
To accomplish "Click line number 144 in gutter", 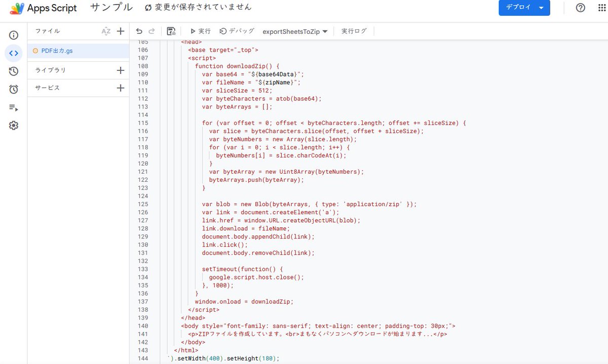I will (x=142, y=358).
